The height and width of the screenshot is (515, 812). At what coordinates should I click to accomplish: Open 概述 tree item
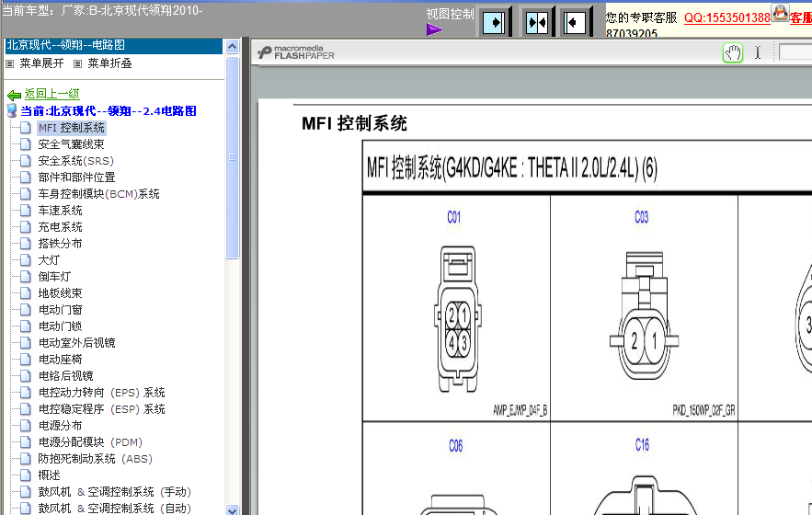coord(49,475)
